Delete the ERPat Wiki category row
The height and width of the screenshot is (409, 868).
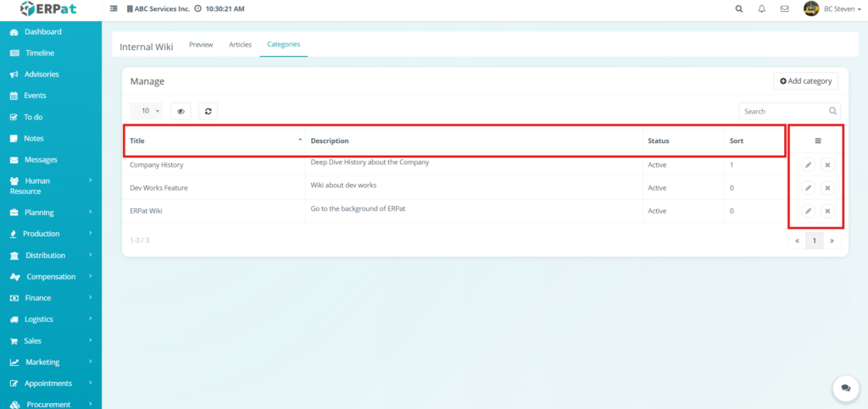click(827, 211)
